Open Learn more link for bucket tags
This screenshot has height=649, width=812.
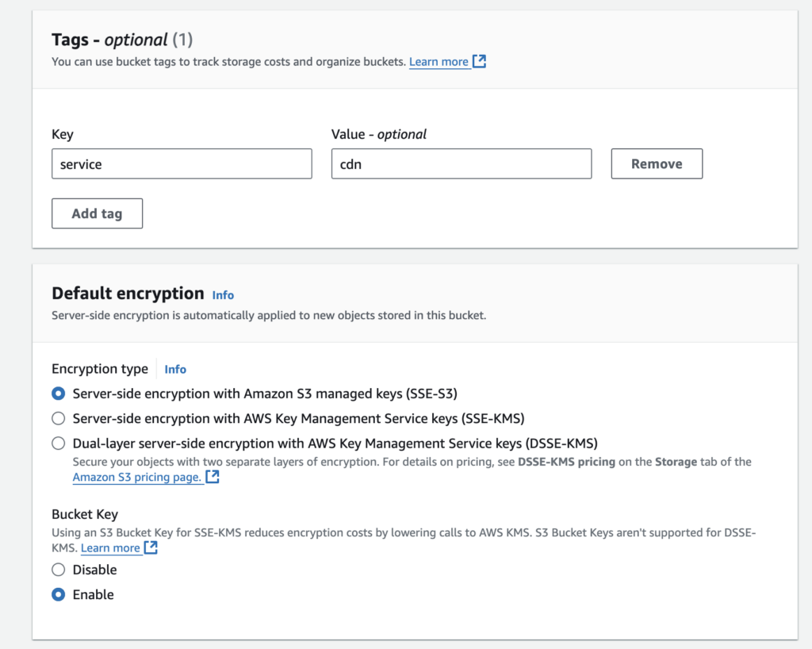click(439, 62)
